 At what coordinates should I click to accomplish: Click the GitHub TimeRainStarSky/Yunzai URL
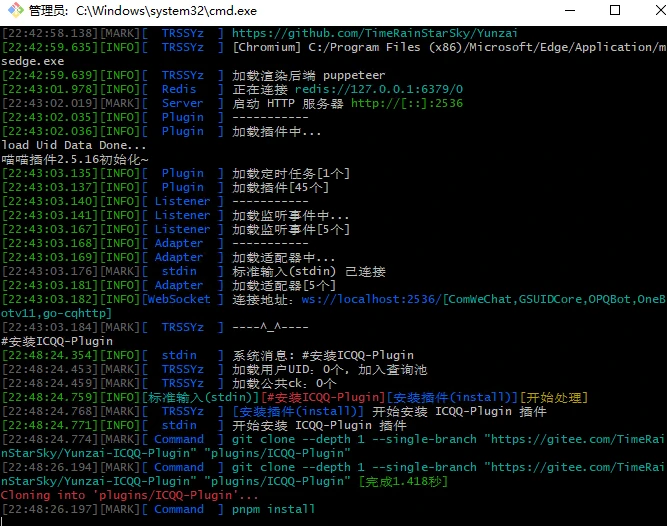375,33
